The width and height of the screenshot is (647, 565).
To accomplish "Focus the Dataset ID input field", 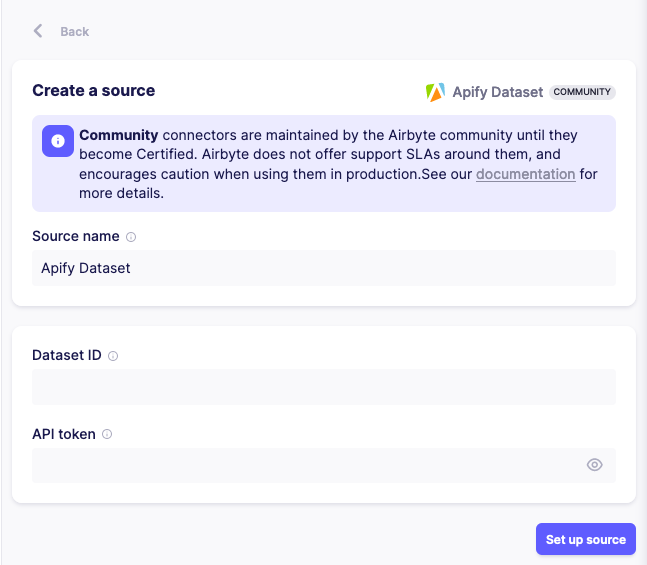I will click(323, 387).
